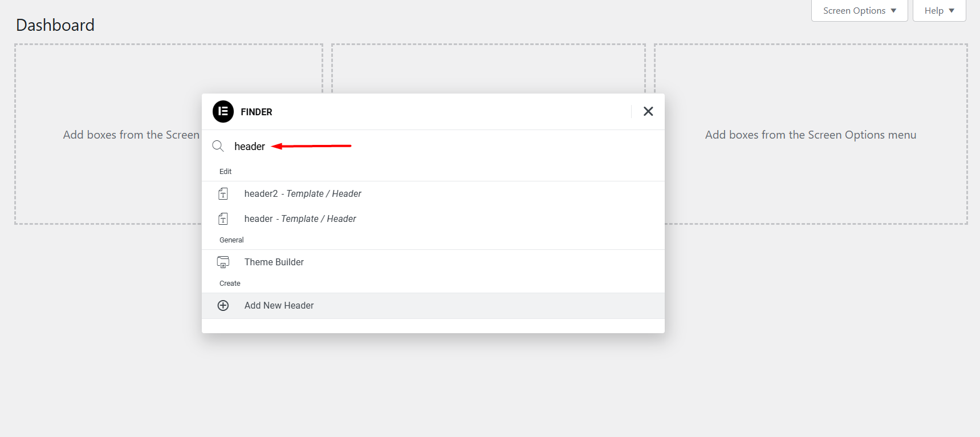Click the Create section label
This screenshot has height=437, width=980.
point(230,284)
